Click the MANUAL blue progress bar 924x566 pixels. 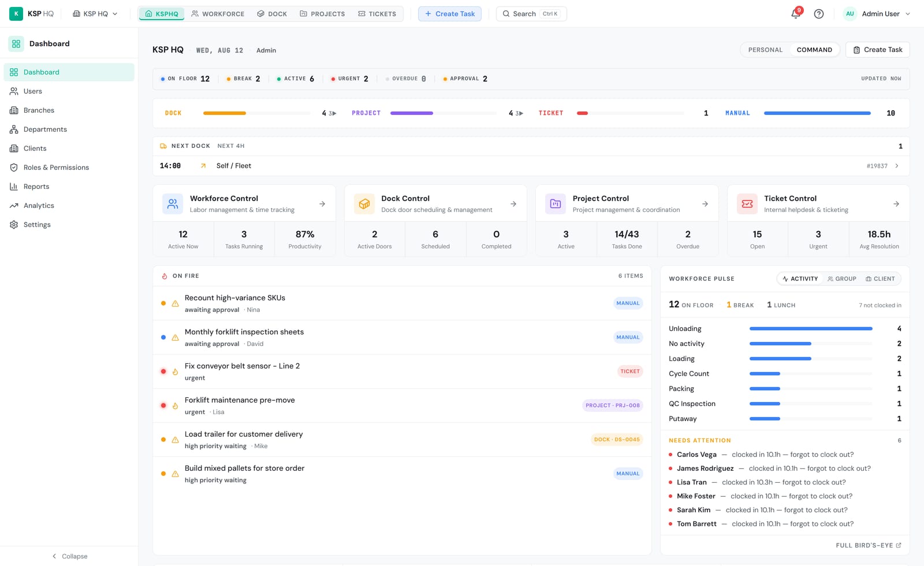tap(817, 113)
